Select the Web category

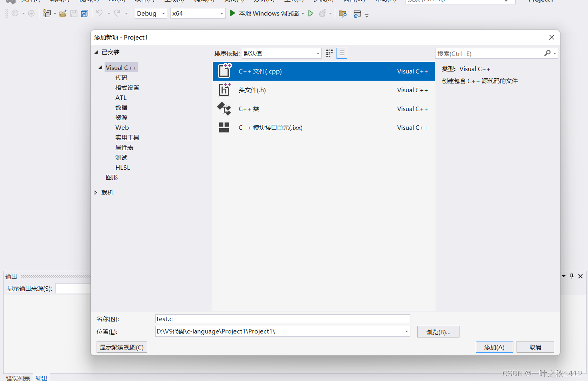point(122,127)
